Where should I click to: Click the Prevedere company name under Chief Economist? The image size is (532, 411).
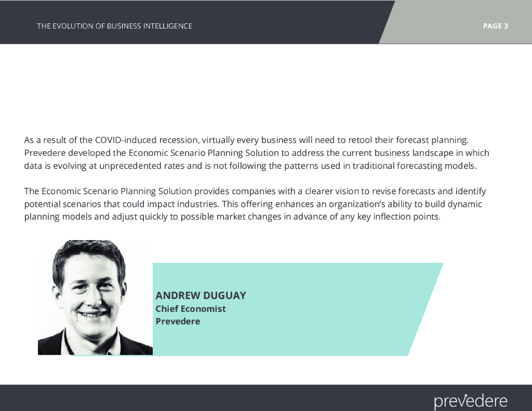point(178,321)
